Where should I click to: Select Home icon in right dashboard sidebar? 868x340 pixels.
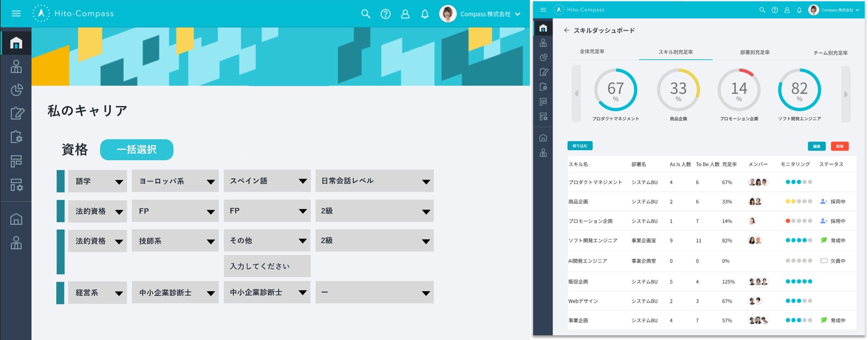coord(543,28)
